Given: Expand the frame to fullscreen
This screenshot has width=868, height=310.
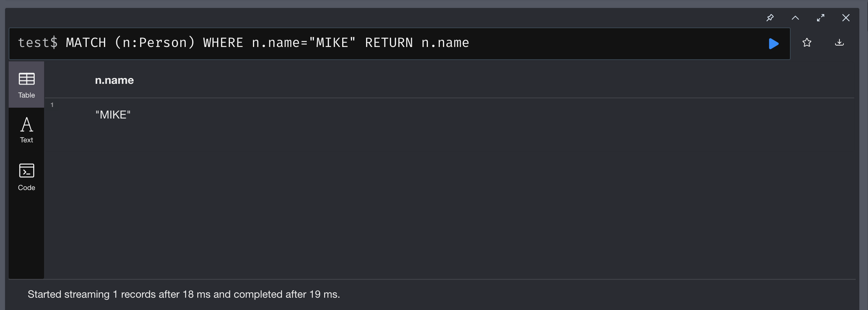Looking at the screenshot, I should point(821,18).
